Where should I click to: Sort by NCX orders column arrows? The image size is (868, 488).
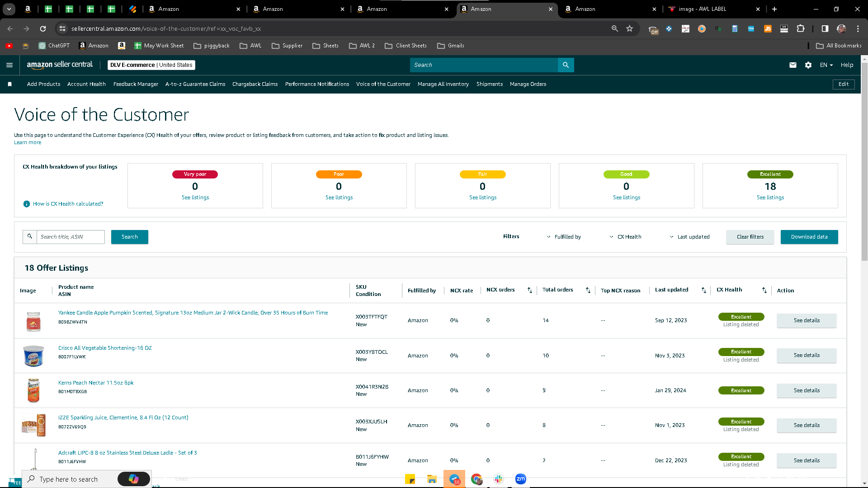[530, 290]
